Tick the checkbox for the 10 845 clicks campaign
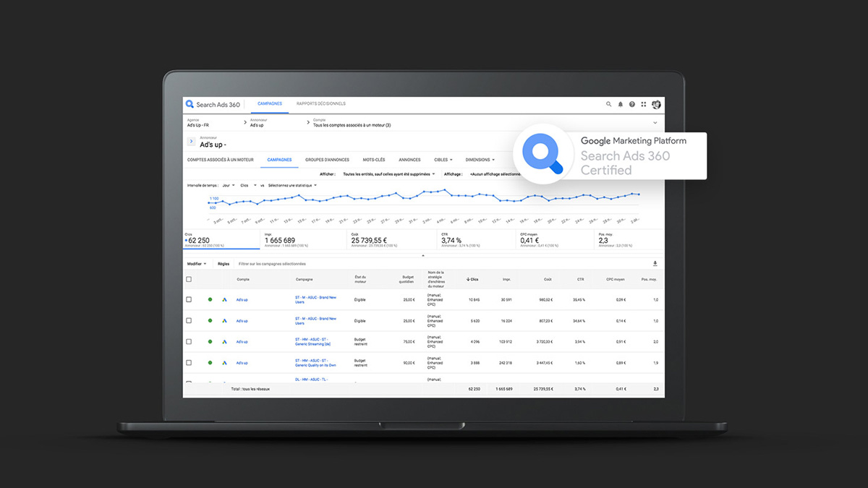Image resolution: width=868 pixels, height=488 pixels. pyautogui.click(x=190, y=299)
